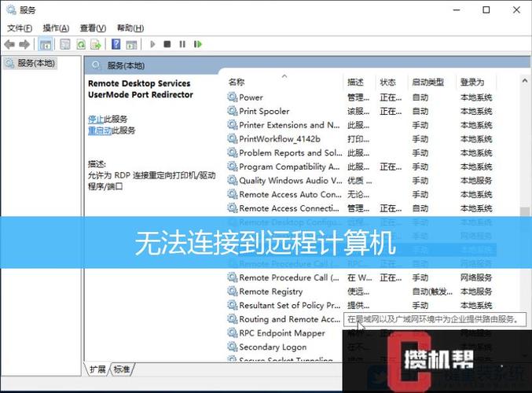Start the service with play icon

pos(152,44)
